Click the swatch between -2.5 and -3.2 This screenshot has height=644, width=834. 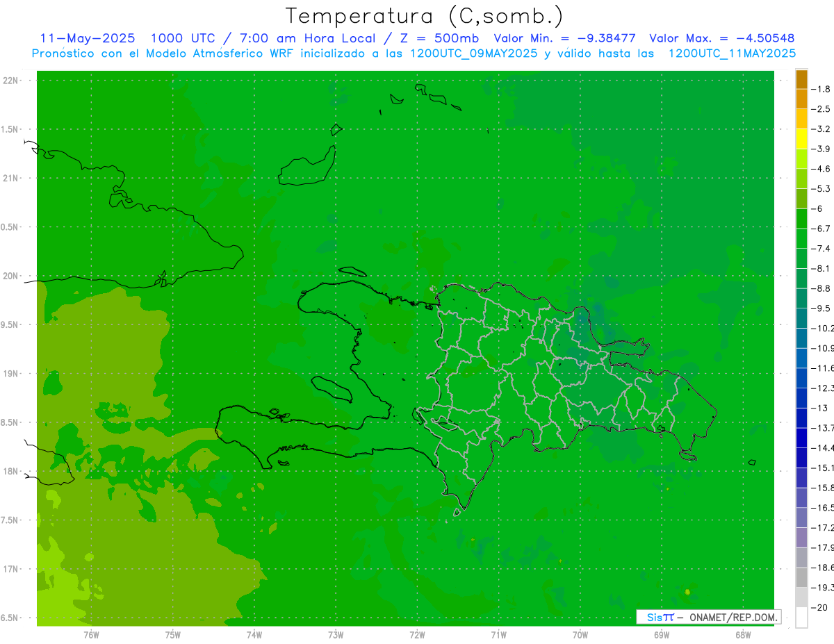(x=801, y=119)
